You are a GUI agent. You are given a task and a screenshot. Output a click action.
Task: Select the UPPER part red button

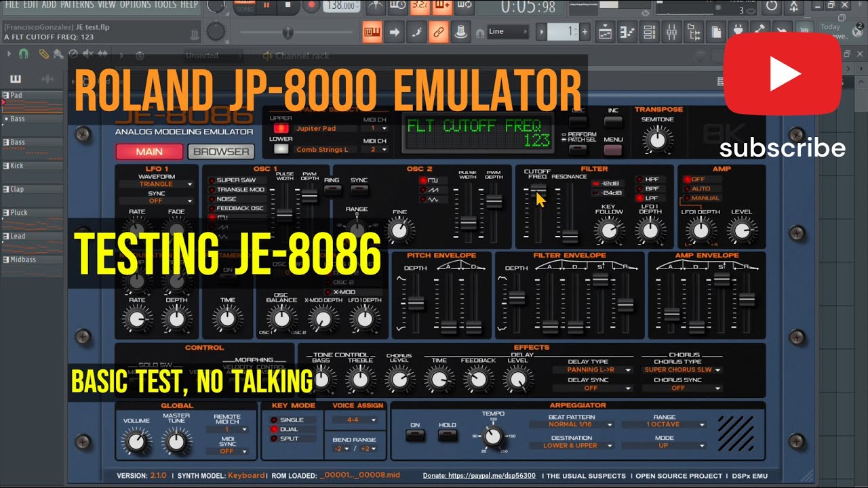(281, 127)
